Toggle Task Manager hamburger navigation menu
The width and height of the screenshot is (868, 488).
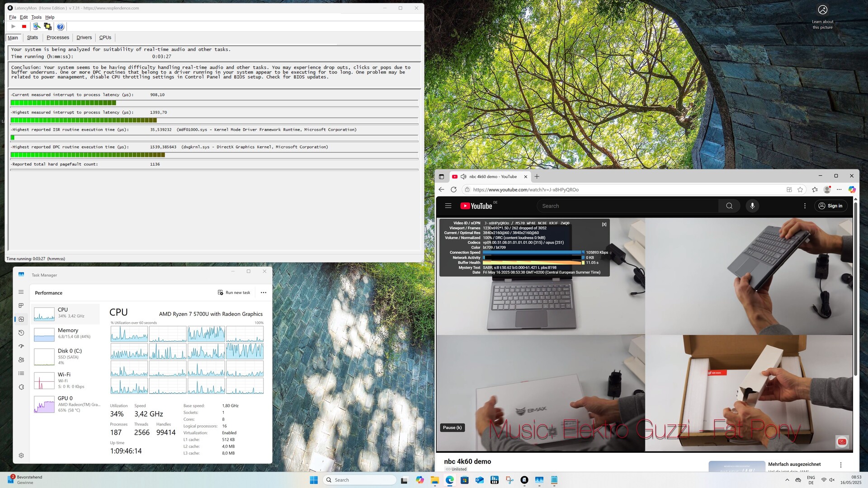click(x=21, y=292)
